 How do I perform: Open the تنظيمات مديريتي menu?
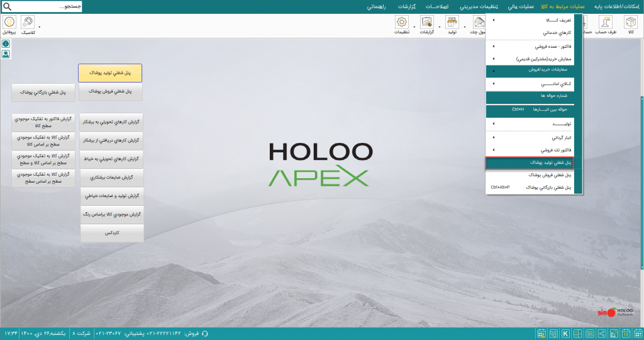click(x=479, y=6)
